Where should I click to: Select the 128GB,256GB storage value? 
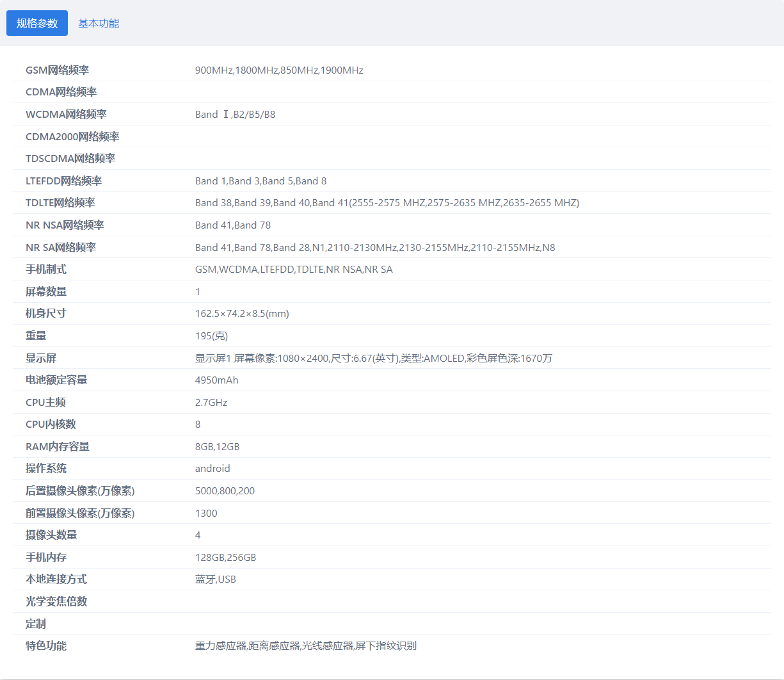click(x=226, y=558)
